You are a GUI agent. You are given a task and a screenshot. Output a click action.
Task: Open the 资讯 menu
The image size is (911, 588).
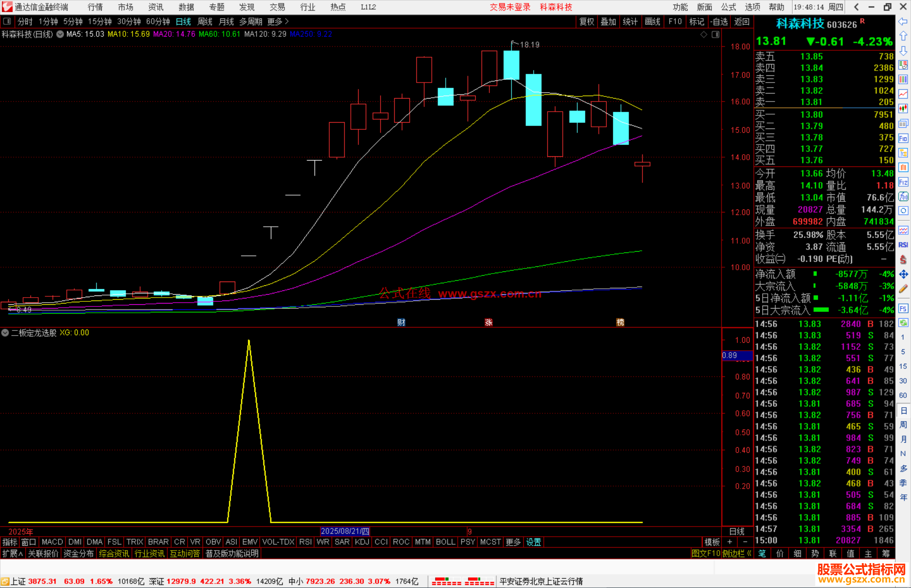click(156, 7)
